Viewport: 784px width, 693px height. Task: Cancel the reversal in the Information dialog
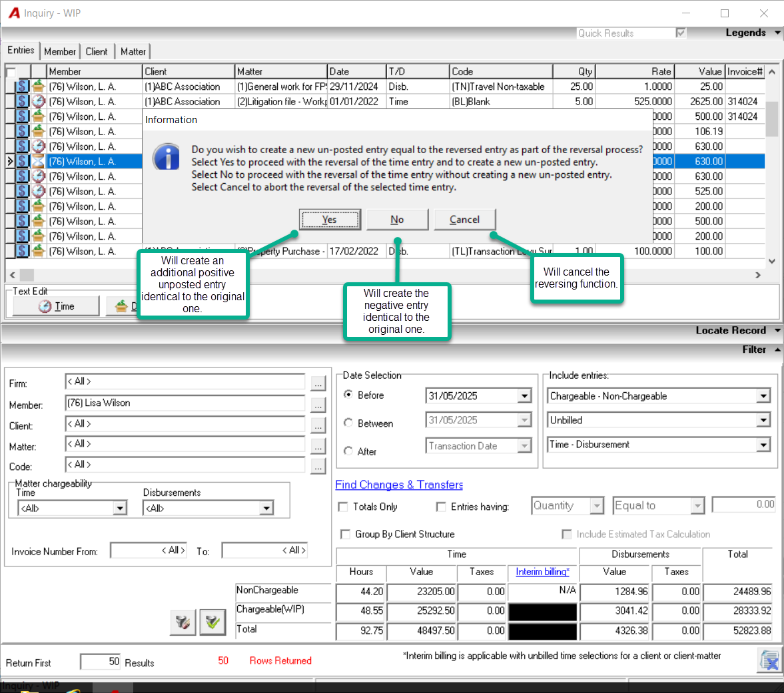[464, 219]
